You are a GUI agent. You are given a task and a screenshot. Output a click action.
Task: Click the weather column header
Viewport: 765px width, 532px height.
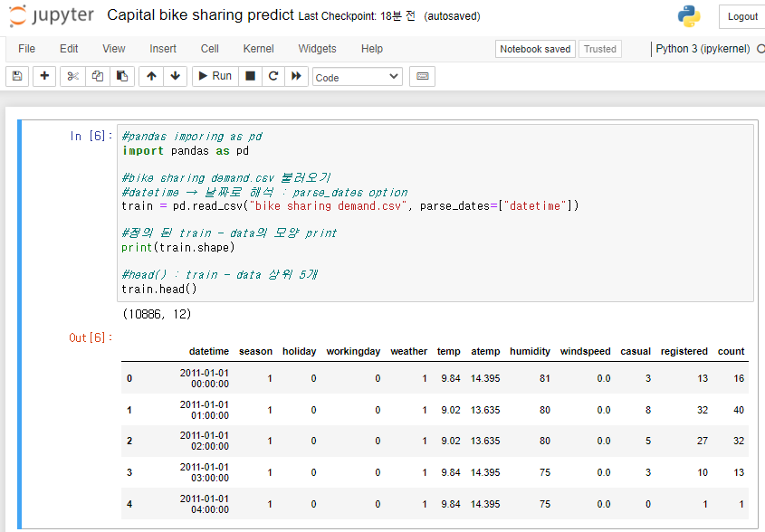409,351
